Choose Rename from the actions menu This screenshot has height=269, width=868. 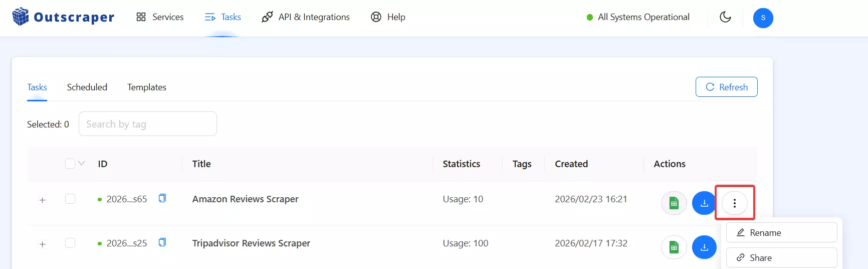coord(781,233)
